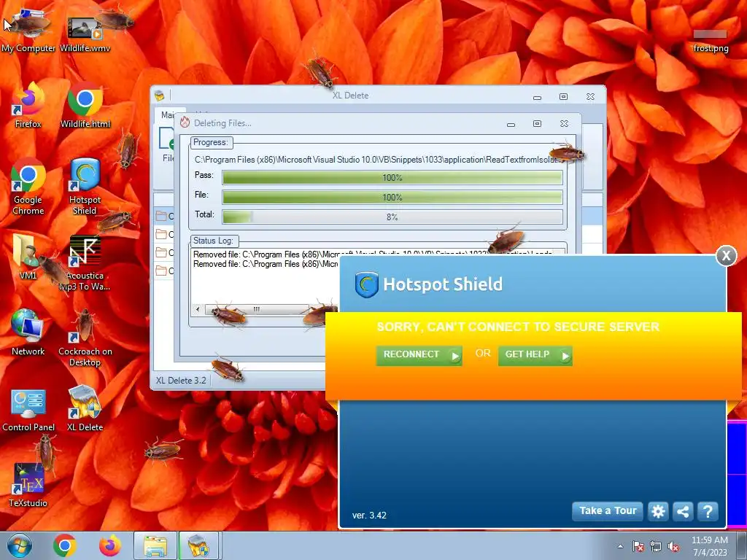Open the frost.png file on the desktop

(x=711, y=41)
